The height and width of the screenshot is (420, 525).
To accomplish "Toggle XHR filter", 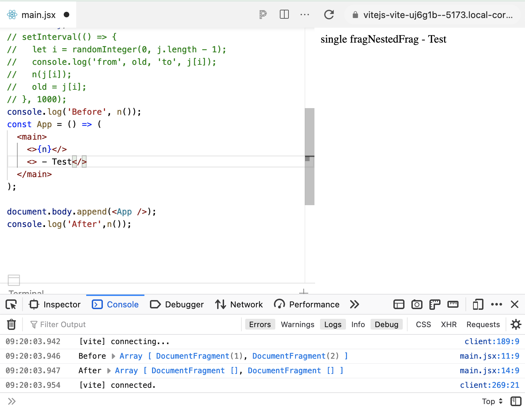I will tap(449, 324).
